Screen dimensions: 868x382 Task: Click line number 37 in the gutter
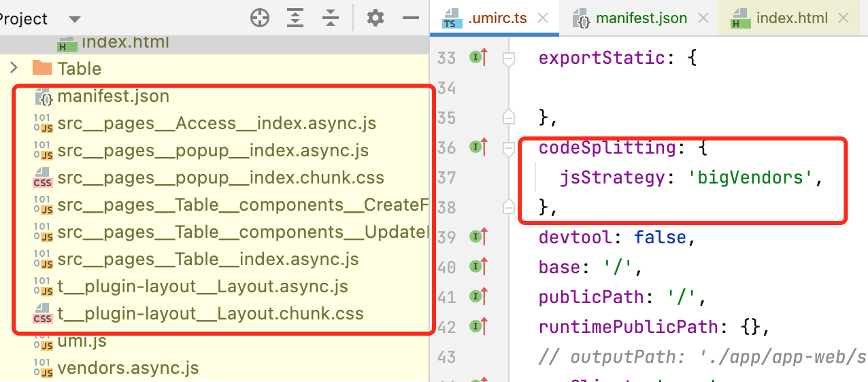446,178
